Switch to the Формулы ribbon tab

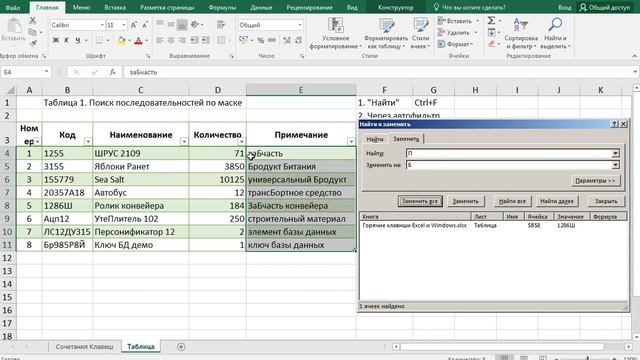pos(222,7)
